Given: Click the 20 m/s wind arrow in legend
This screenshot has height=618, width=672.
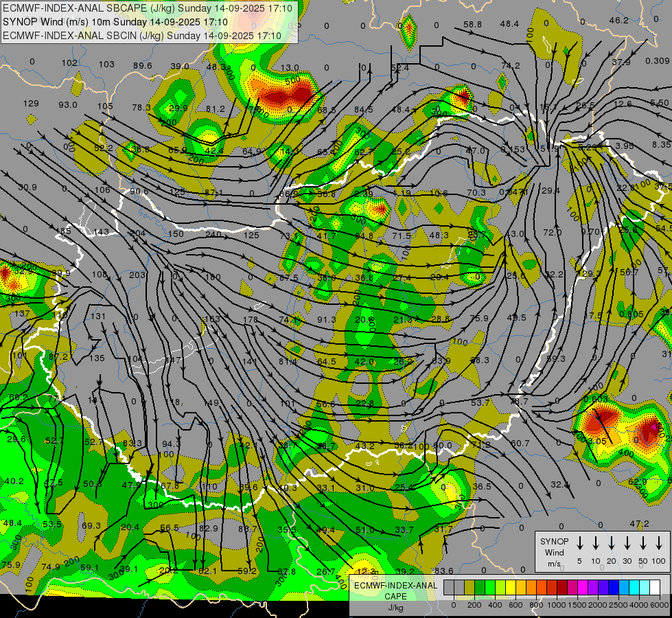Looking at the screenshot, I should tap(612, 543).
